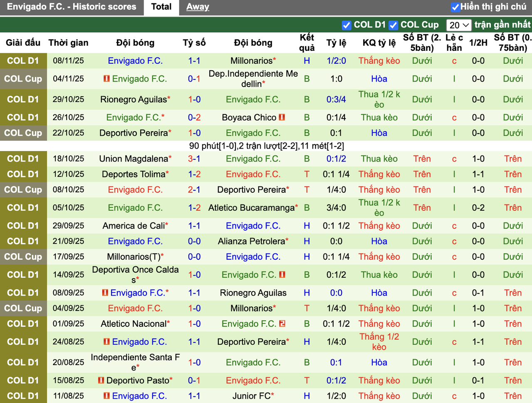The height and width of the screenshot is (403, 532).
Task: Open Dep.Independiente Medellin team link
Action: [x=253, y=79]
